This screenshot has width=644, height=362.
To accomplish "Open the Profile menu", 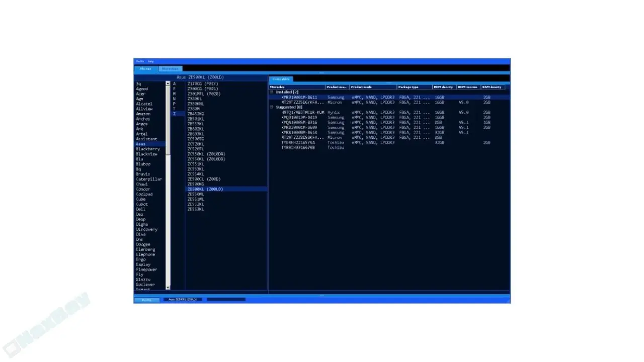I will coord(140,61).
